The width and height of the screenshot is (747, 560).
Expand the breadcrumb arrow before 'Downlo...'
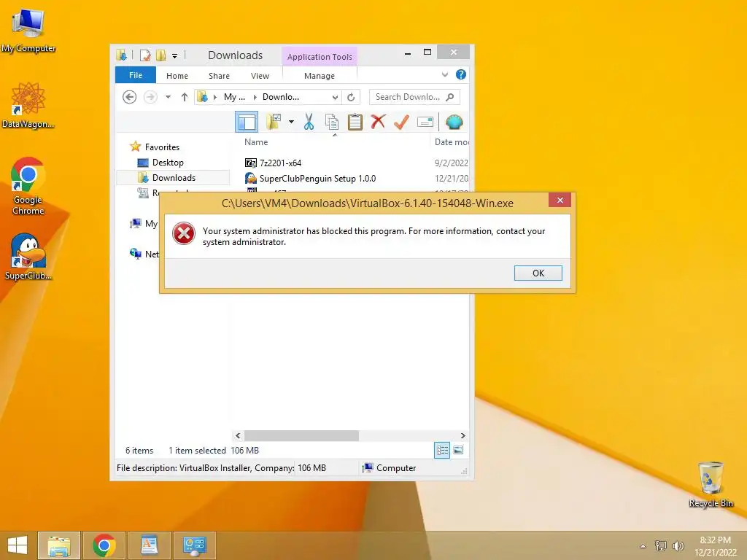coord(255,97)
